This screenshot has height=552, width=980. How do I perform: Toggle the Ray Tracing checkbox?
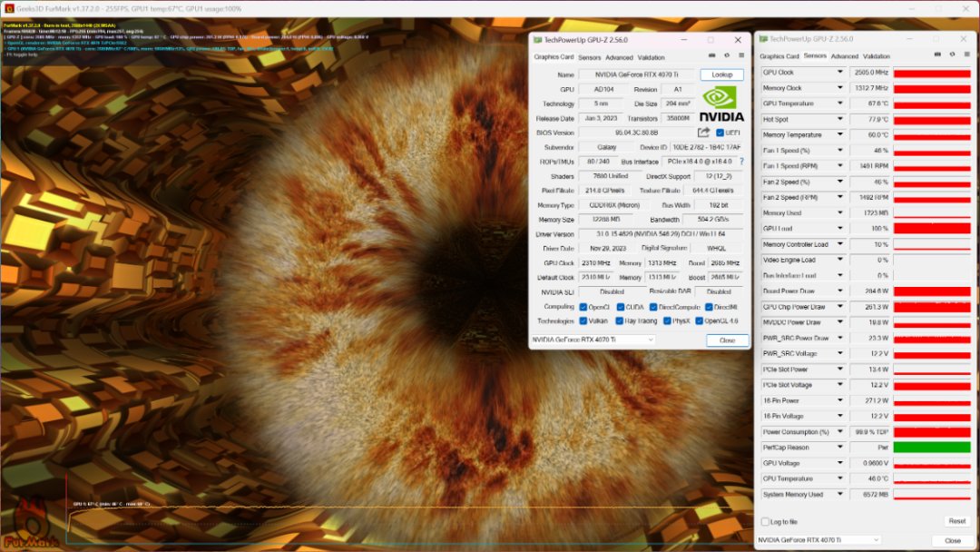click(620, 320)
